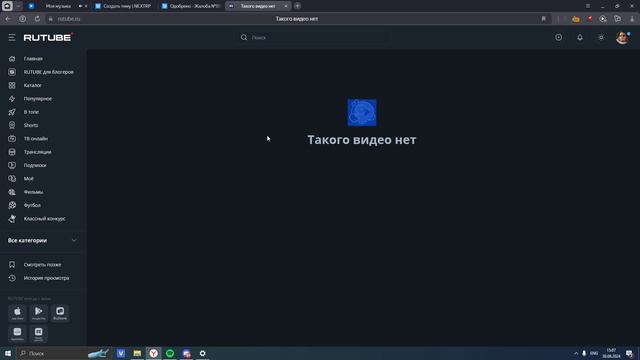Click the clock icon beside История просмотра

(x=12, y=278)
